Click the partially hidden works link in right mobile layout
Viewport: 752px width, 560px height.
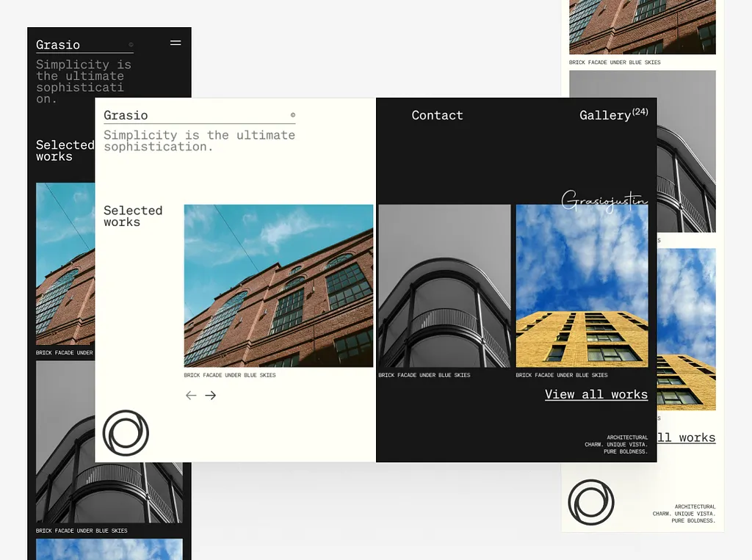pos(686,437)
